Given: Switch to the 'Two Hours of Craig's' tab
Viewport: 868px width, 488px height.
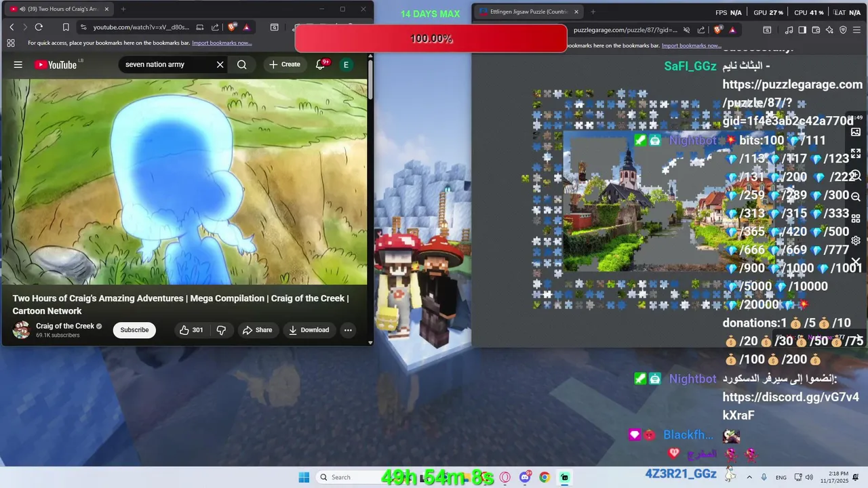Looking at the screenshot, I should coord(60,9).
